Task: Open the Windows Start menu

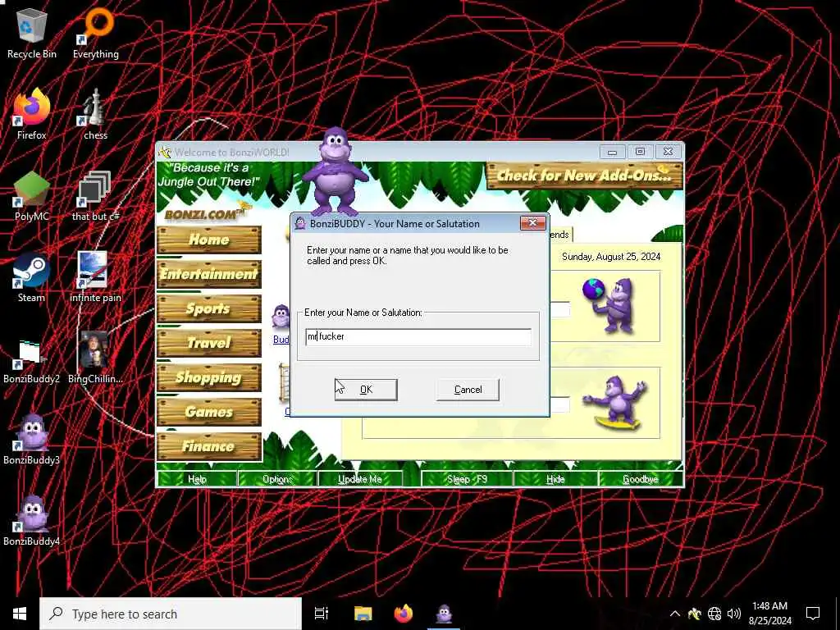Action: click(20, 614)
